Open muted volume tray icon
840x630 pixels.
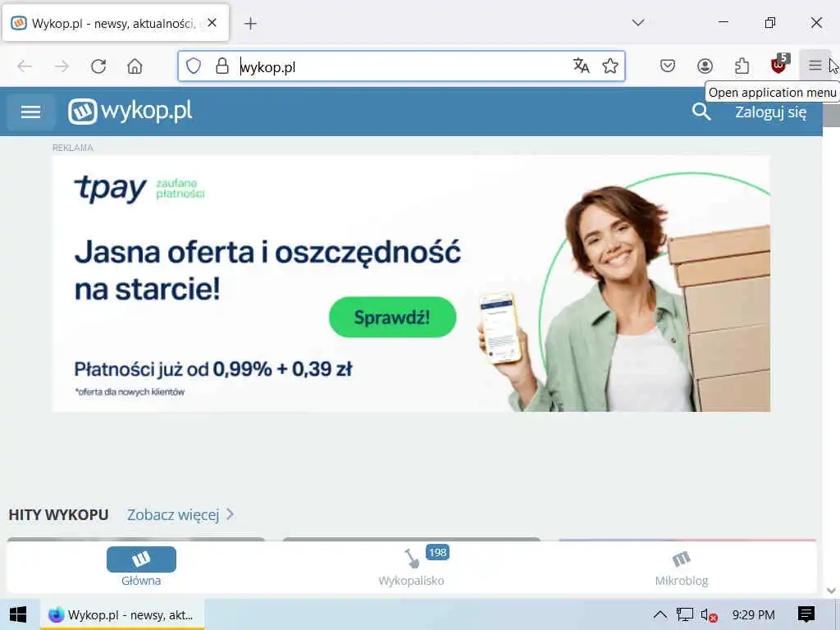coord(709,615)
